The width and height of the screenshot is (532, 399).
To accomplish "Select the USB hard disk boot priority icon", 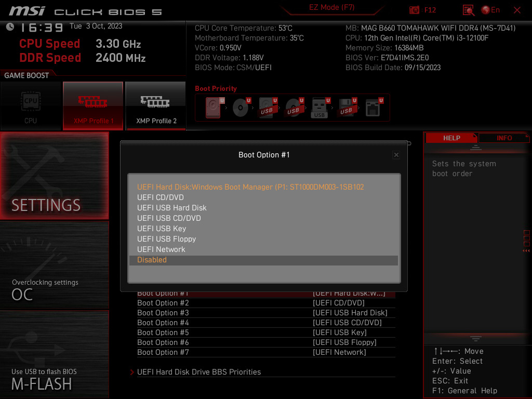I will [x=268, y=108].
